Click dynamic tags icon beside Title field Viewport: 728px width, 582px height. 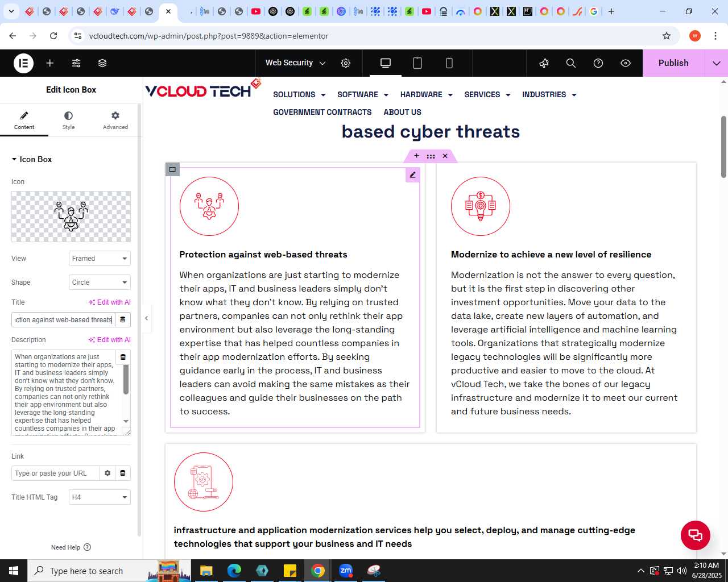coord(123,320)
